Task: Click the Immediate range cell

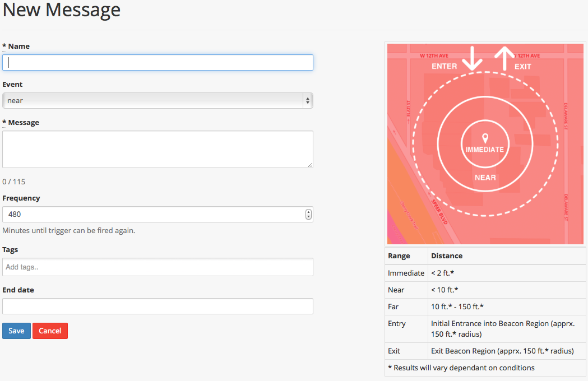Action: pos(406,273)
